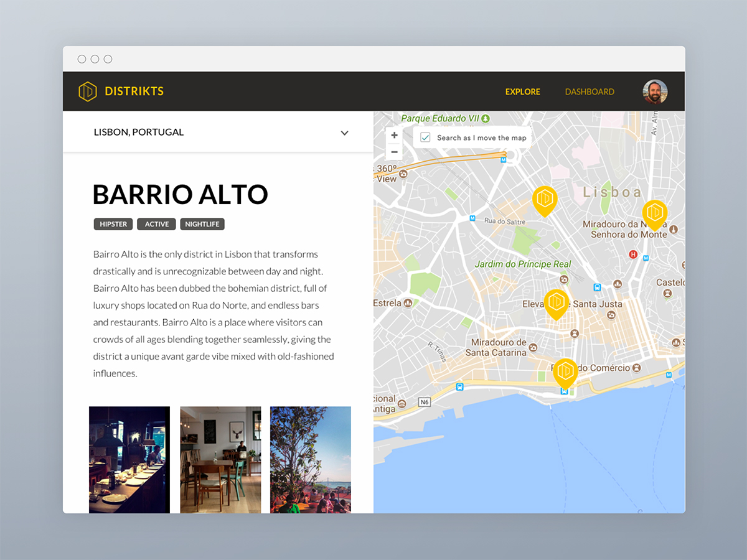
Task: Open the outdoor tree and sky photo
Action: pos(311,459)
